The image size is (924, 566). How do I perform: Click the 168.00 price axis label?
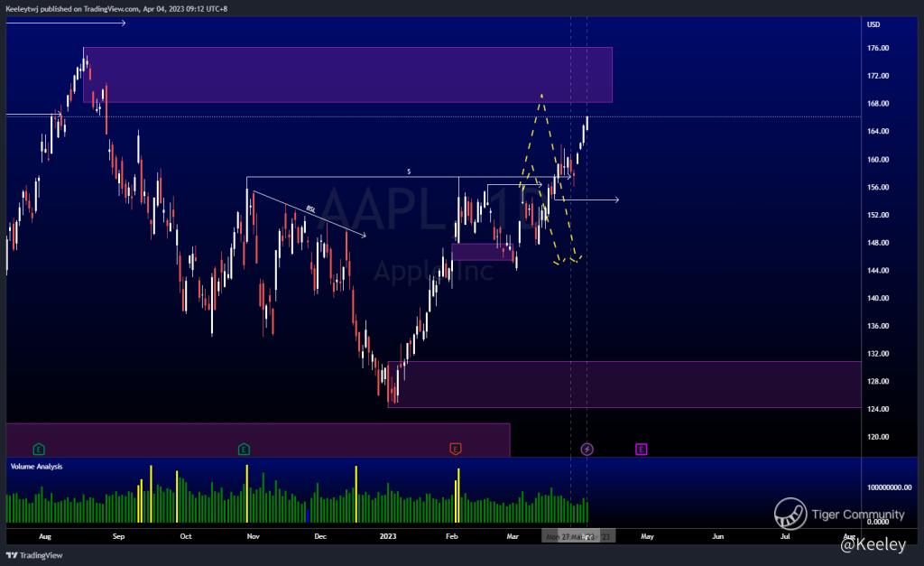click(x=878, y=103)
